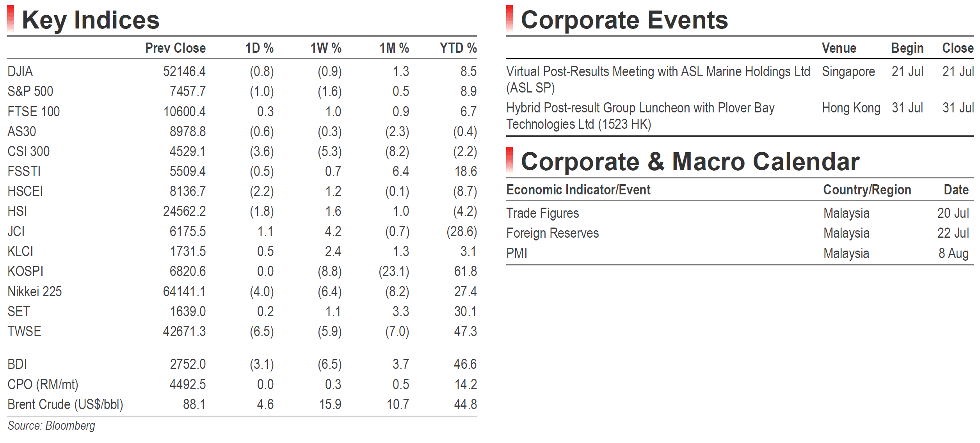Select the DJIA index row label
This screenshot has width=980, height=443.
click(x=20, y=71)
